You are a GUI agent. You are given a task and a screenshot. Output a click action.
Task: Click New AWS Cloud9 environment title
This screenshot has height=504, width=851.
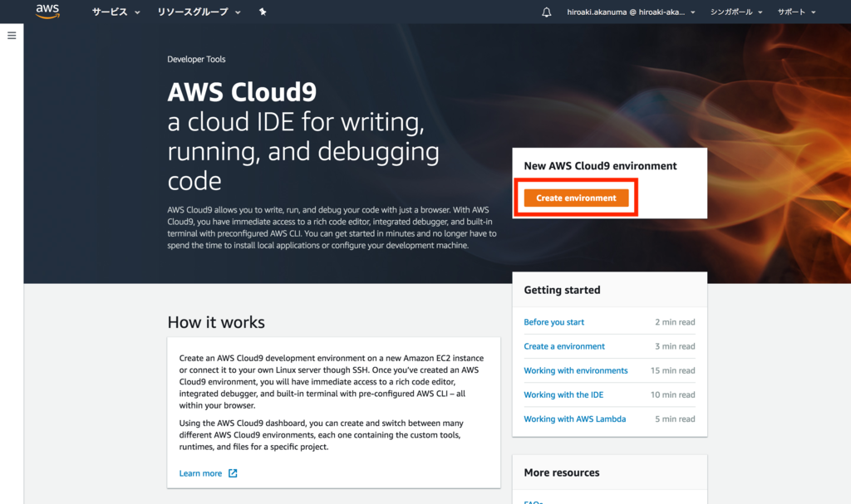click(x=600, y=166)
